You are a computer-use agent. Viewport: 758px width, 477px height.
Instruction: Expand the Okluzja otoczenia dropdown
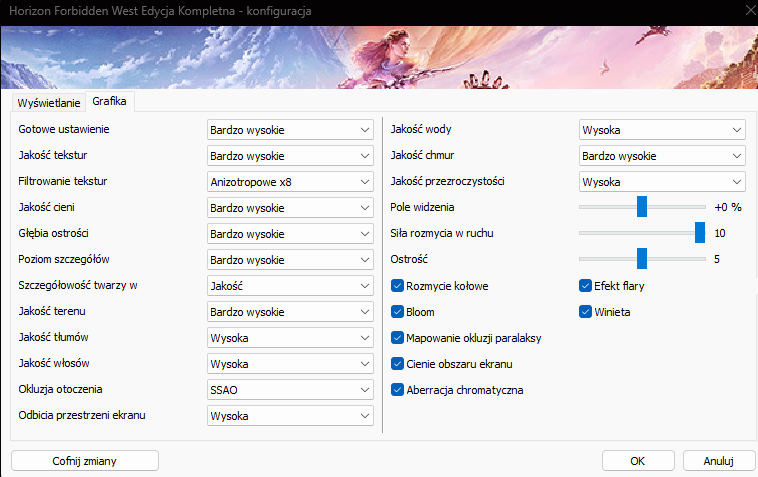coord(290,390)
